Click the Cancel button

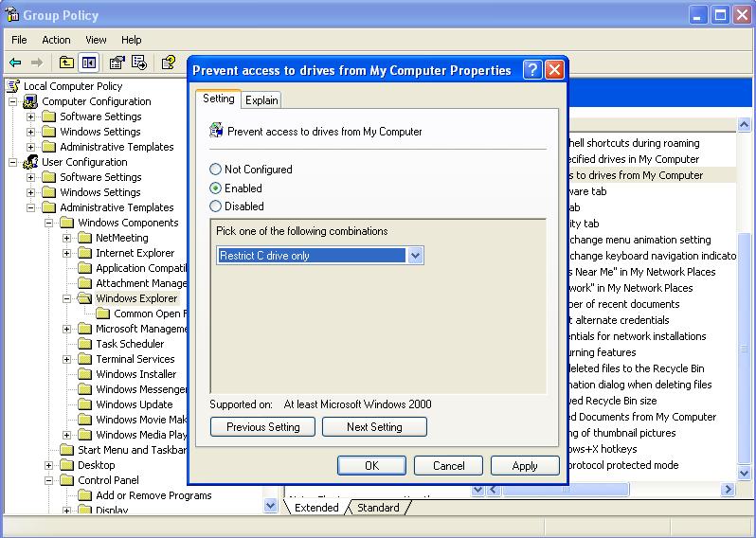(x=448, y=466)
